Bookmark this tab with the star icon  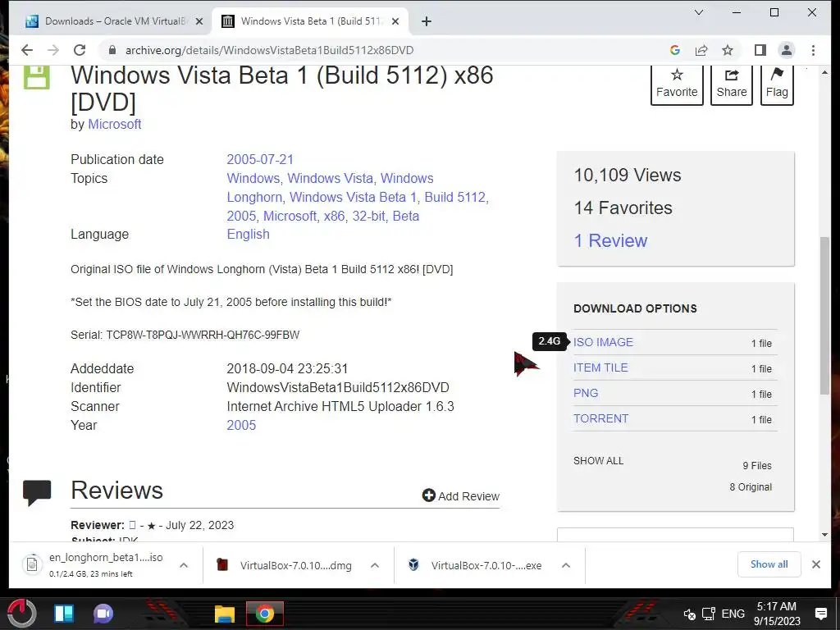[x=728, y=50]
